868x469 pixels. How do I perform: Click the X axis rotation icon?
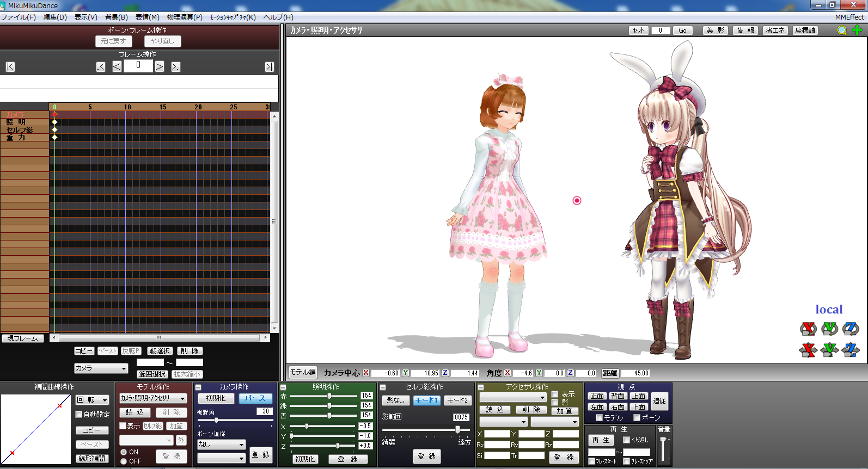tap(808, 329)
